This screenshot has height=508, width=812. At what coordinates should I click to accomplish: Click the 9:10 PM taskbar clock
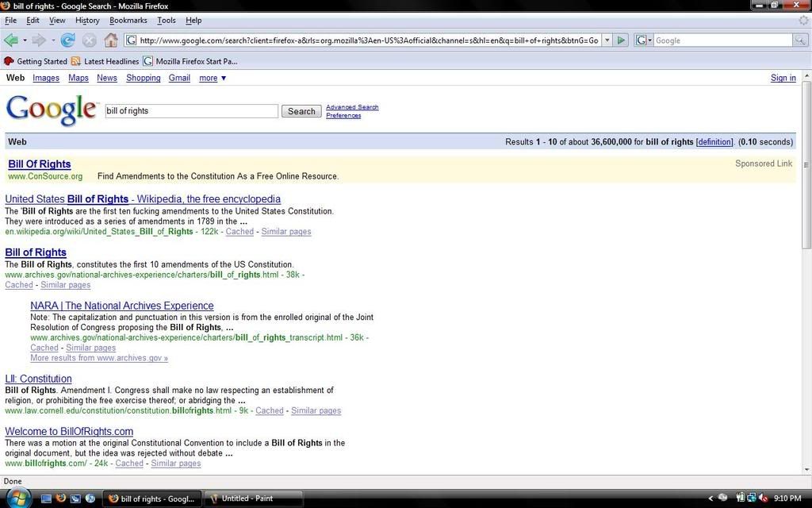pyautogui.click(x=787, y=498)
